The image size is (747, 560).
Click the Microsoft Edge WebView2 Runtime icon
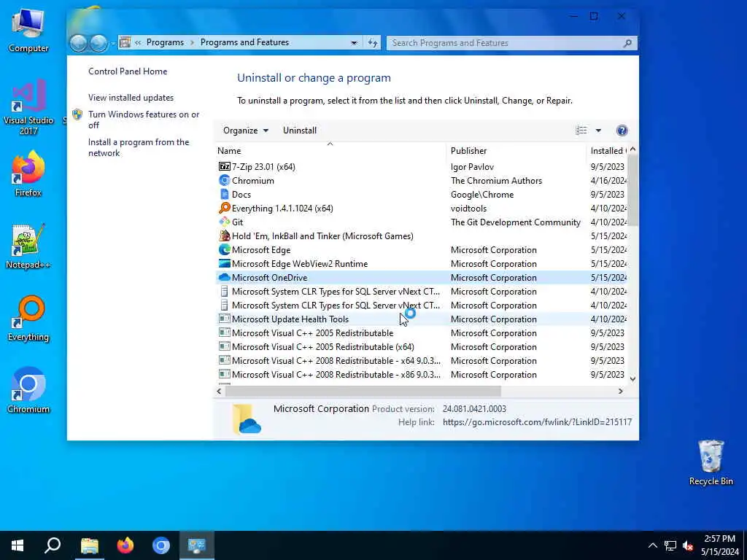pyautogui.click(x=224, y=263)
